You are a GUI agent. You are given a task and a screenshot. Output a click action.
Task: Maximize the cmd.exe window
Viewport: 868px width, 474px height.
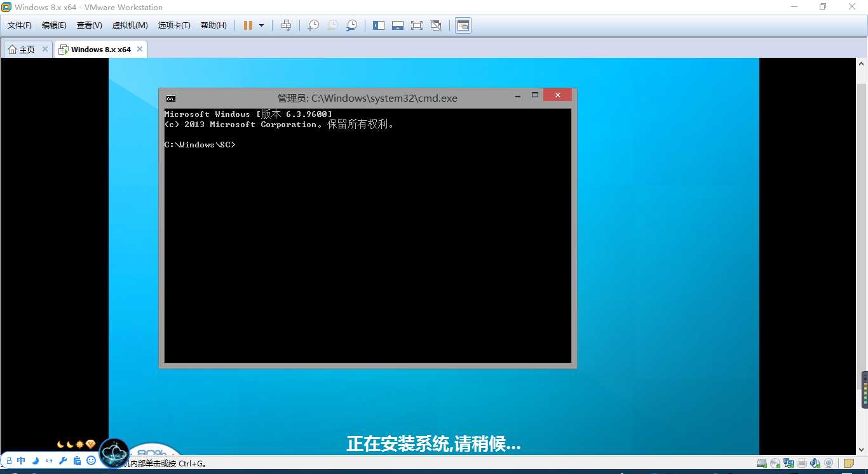pos(535,95)
